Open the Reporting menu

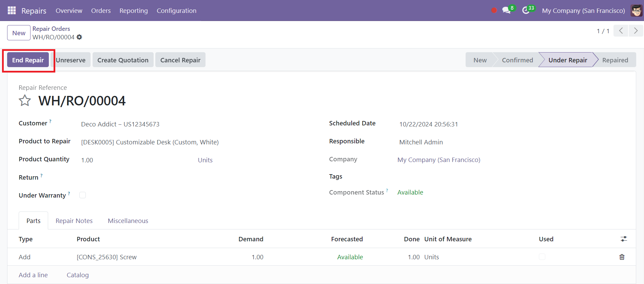point(134,11)
